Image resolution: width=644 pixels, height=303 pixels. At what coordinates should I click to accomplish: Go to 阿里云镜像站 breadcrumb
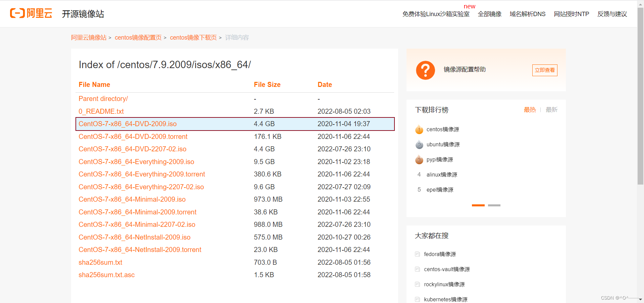click(x=89, y=38)
